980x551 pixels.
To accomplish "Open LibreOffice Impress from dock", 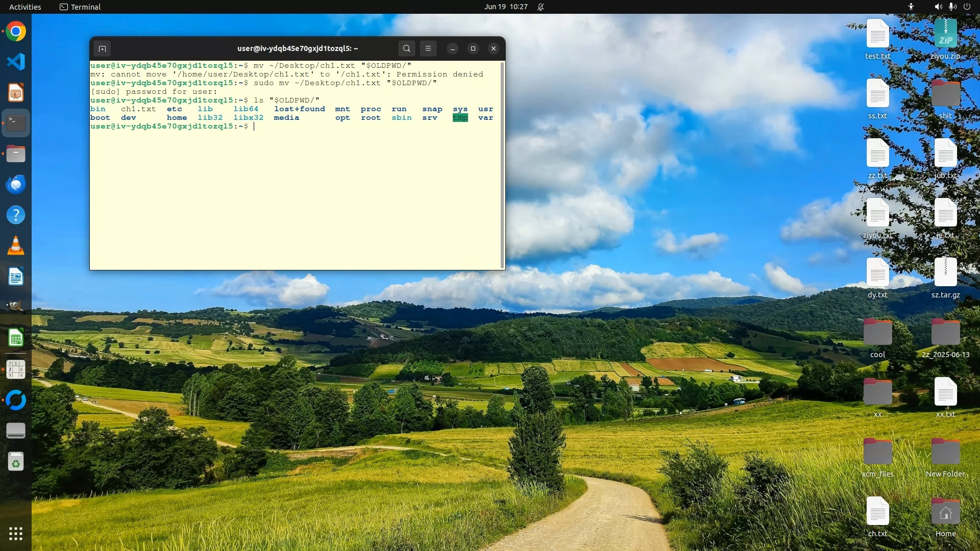I will 16,93.
